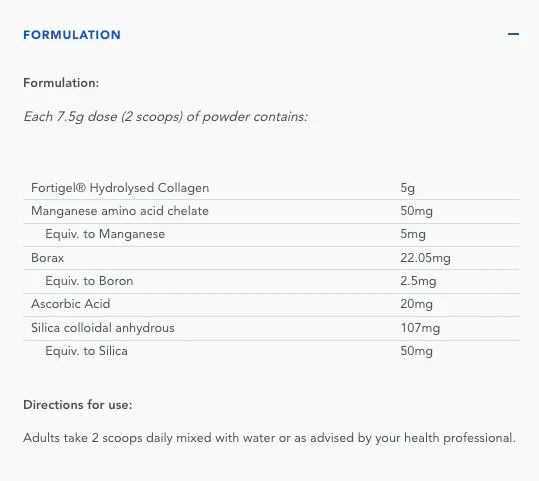Select the Formulation: bold label
This screenshot has width=539, height=481.
point(61,83)
